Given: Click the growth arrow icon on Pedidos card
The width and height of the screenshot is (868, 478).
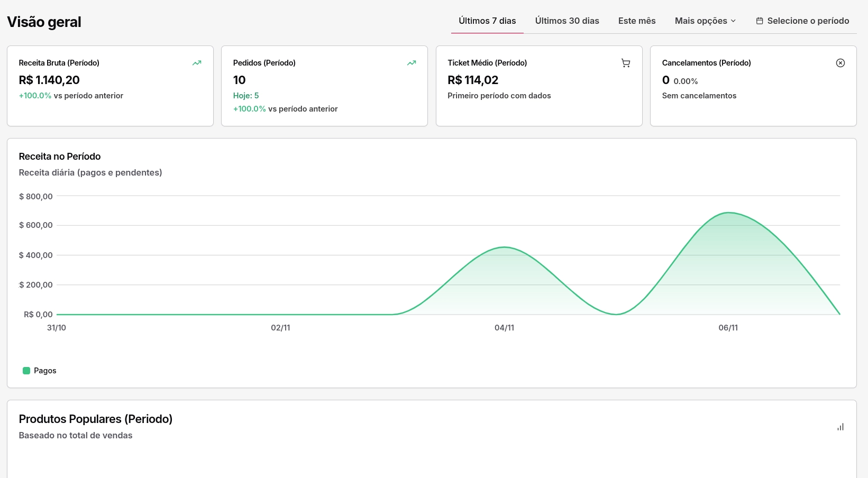Looking at the screenshot, I should [411, 63].
